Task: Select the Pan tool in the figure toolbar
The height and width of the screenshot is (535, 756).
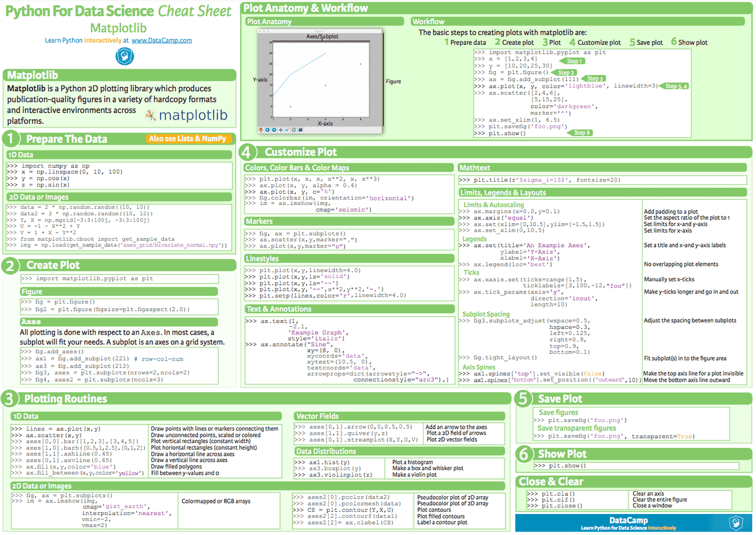Action: pos(281,130)
